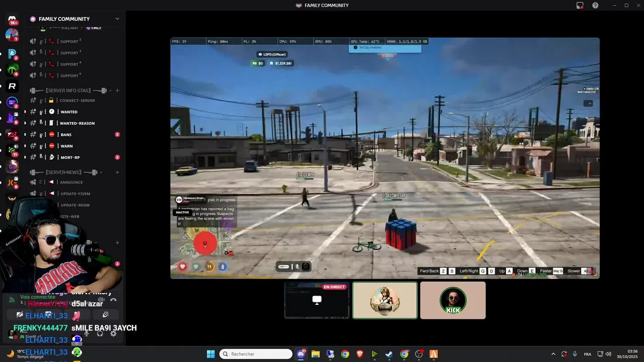Join the SUPPORT 3 voice channel
The height and width of the screenshot is (362, 644).
[74, 53]
